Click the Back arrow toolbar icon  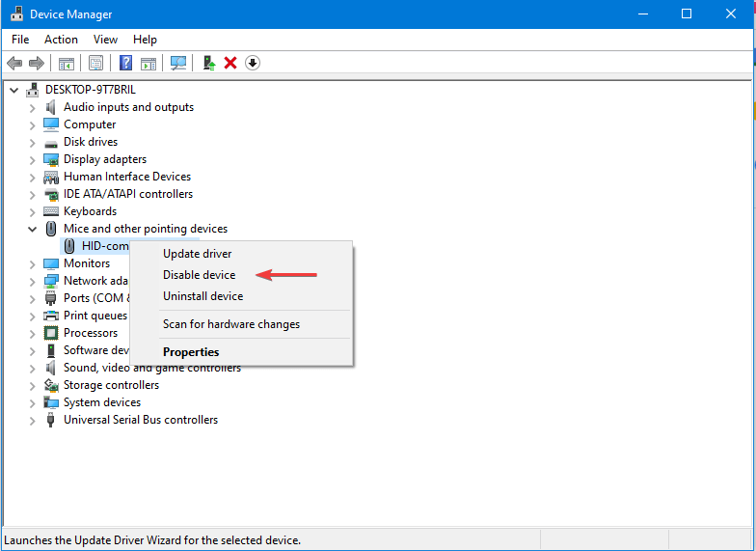coord(14,63)
